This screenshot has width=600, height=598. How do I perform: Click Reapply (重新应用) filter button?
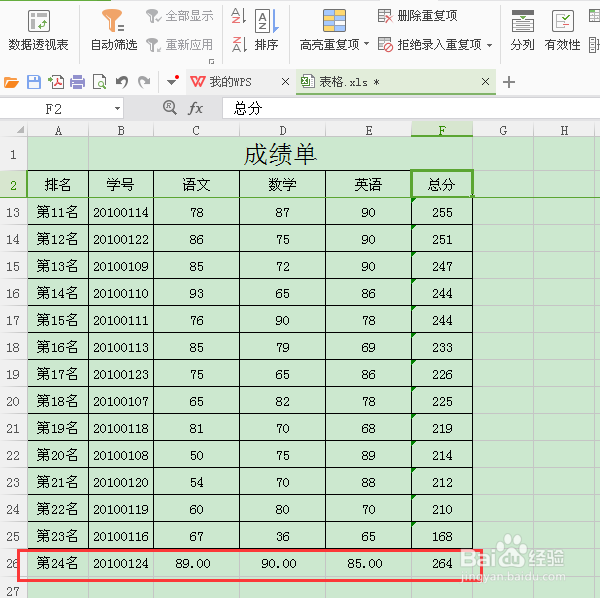[179, 45]
